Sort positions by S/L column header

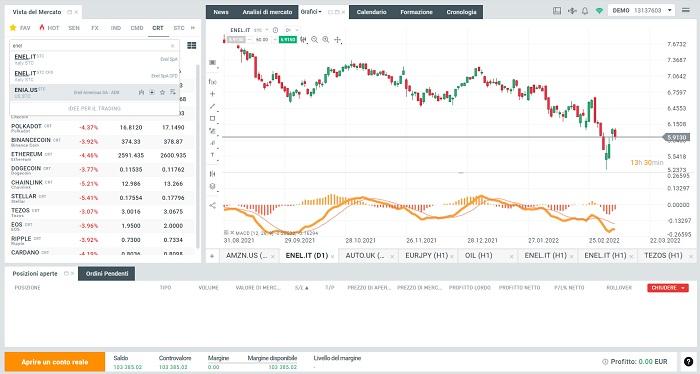click(302, 288)
